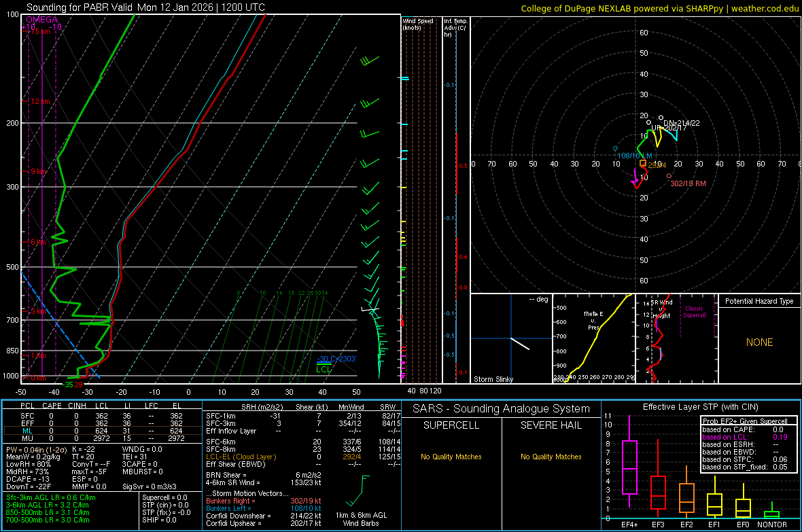Click the Bunkers Right = 302/19 kt entry
This screenshot has width=802, height=532.
pos(264,501)
